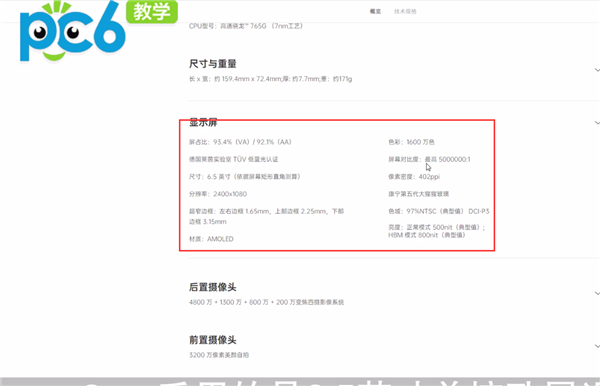600x386 pixels.
Task: Click the 屏占比 93.4% (VA) line
Action: 240,142
